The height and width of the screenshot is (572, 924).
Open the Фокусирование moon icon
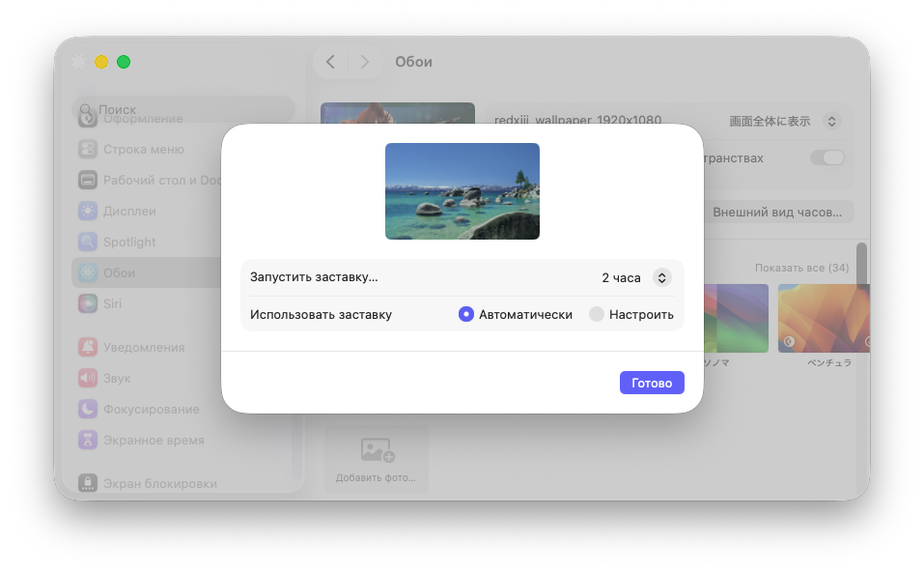coord(88,409)
